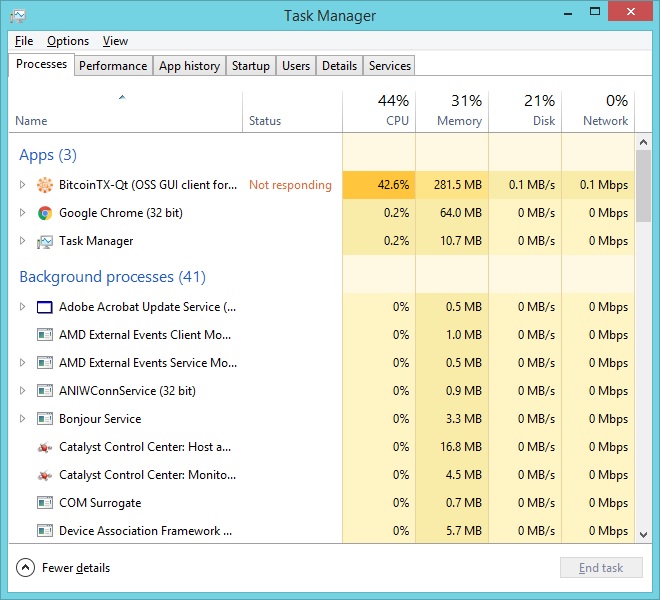The width and height of the screenshot is (660, 600).
Task: Sort by the Status column header
Action: point(293,112)
